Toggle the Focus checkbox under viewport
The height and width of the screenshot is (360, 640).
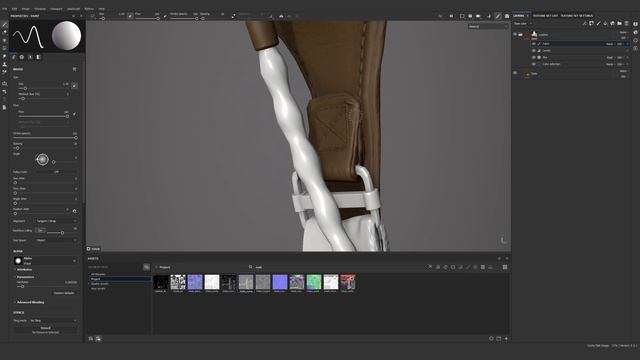(x=89, y=249)
